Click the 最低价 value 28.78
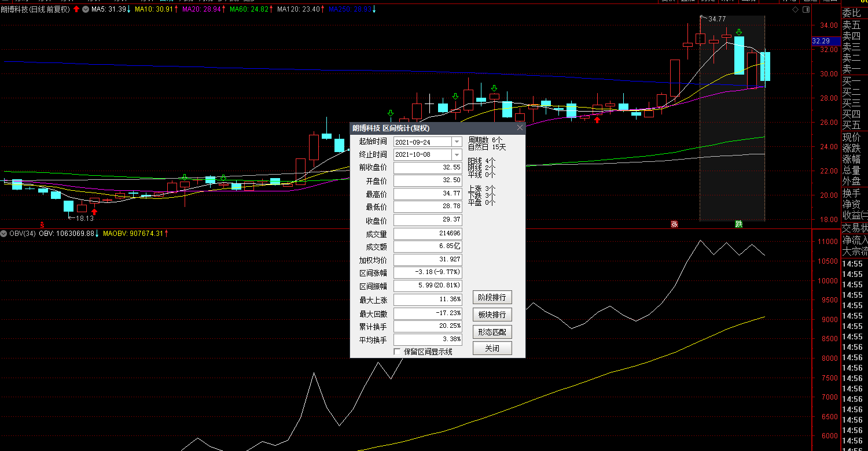This screenshot has width=868, height=451. (x=428, y=207)
